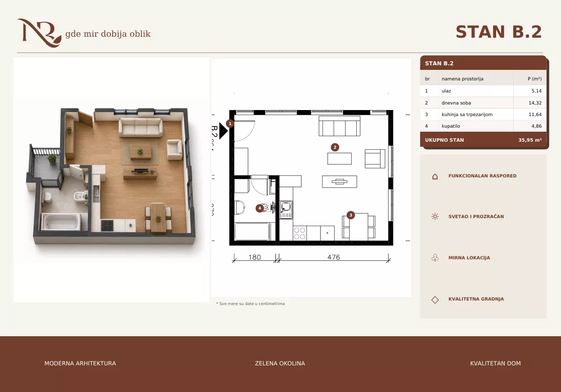
Task: Select room marker 2 on the floor plan
Action: coord(335,147)
